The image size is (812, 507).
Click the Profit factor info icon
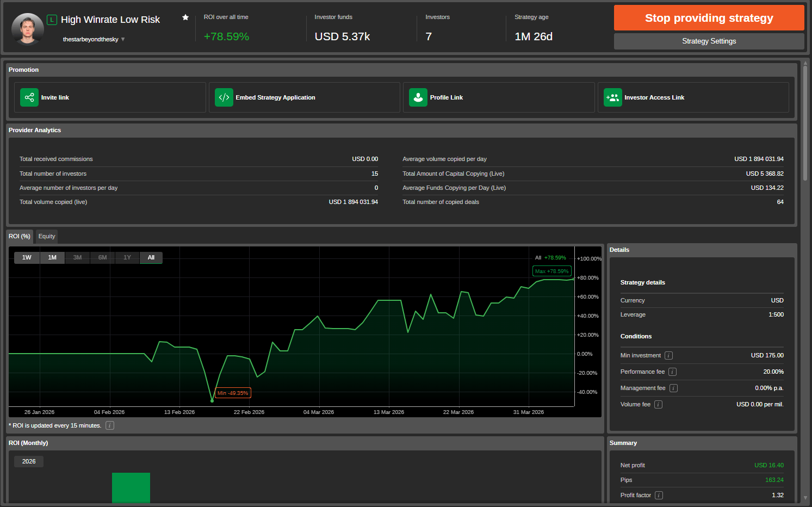click(x=658, y=495)
